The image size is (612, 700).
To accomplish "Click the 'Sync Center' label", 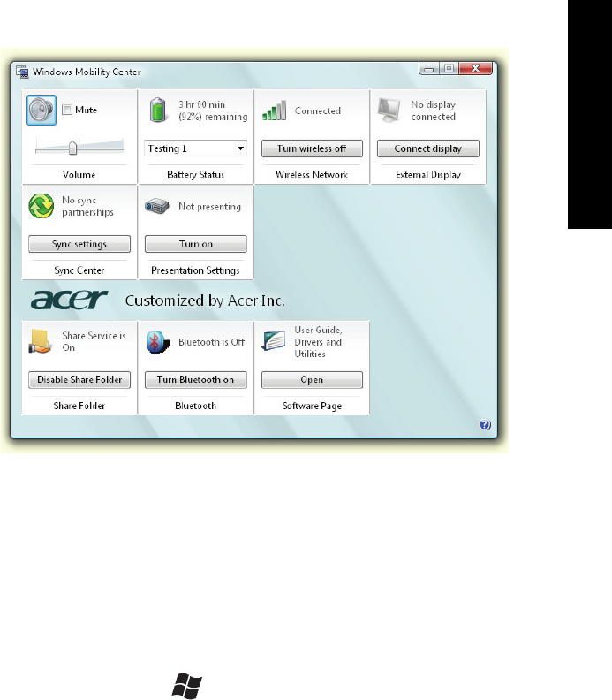I will [x=79, y=270].
